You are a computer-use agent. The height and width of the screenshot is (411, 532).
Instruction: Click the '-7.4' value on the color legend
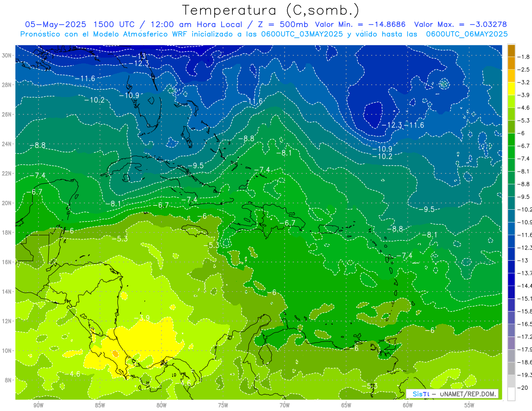pos(524,159)
